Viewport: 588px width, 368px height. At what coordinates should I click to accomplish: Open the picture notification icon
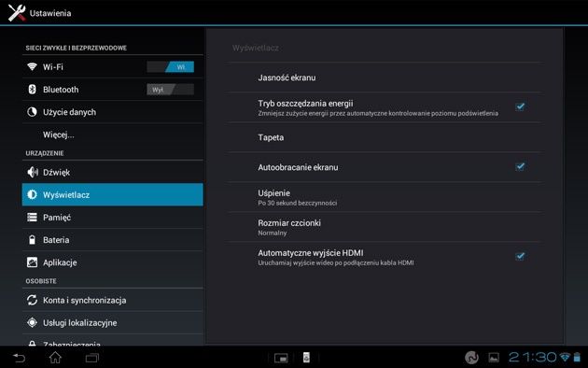click(x=494, y=358)
